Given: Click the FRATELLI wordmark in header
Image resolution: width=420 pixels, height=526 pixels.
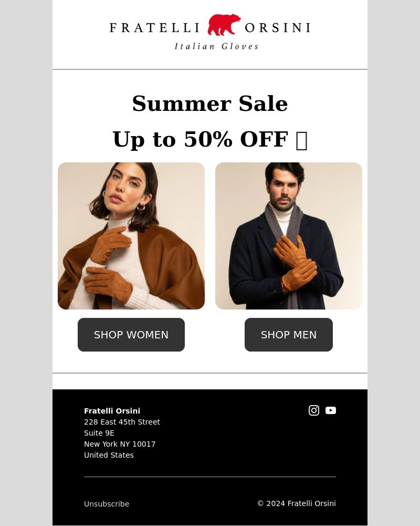Looking at the screenshot, I should coord(154,27).
